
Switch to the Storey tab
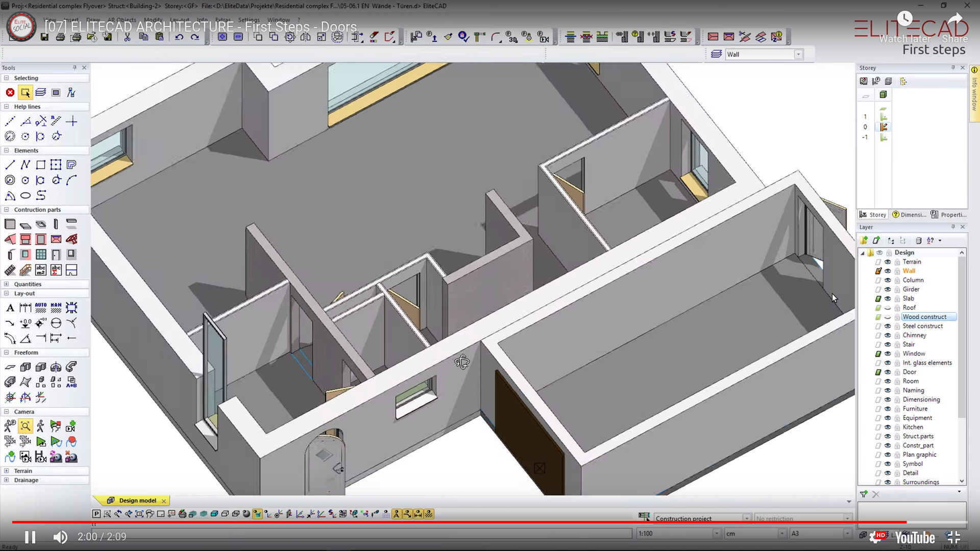click(873, 215)
